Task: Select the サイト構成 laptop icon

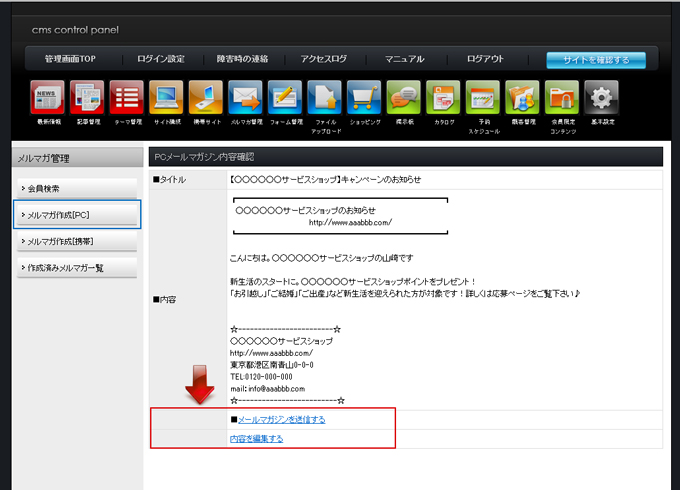Action: pyautogui.click(x=166, y=98)
